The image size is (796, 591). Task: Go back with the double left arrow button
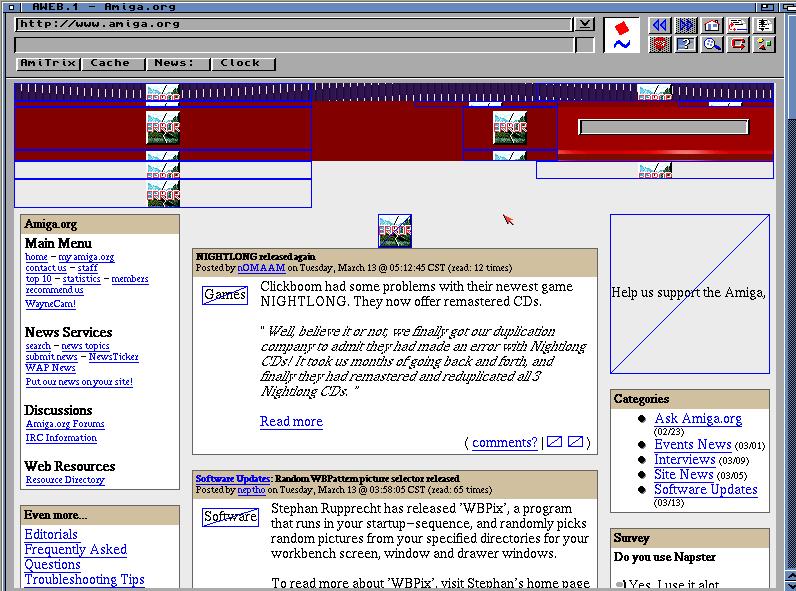coord(660,25)
